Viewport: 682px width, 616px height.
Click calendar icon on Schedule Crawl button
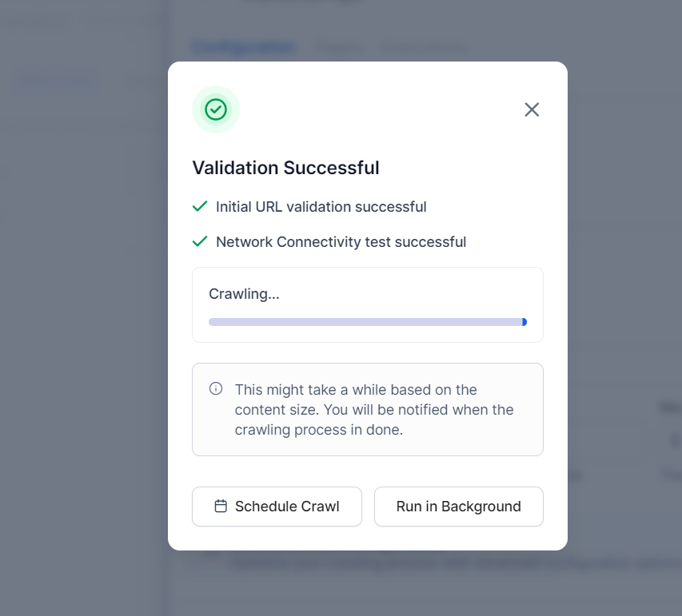click(x=221, y=507)
